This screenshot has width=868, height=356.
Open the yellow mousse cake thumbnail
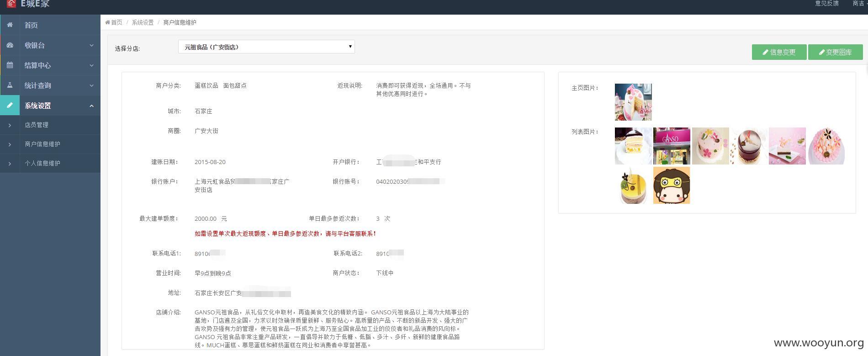[x=633, y=185]
